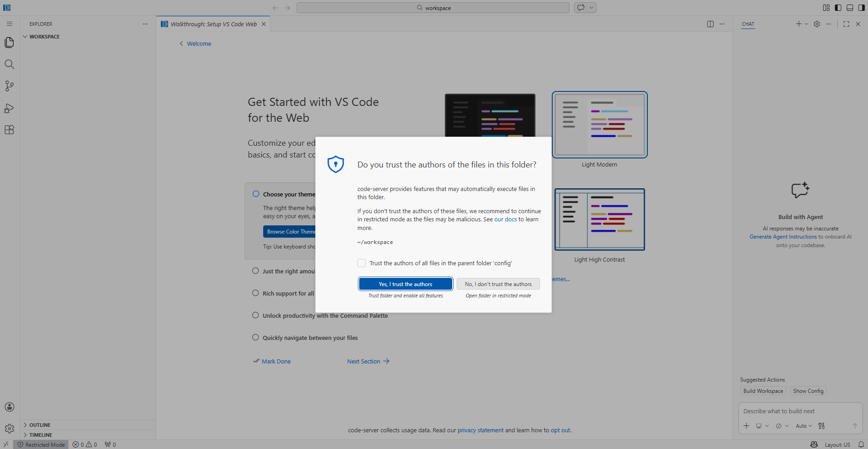This screenshot has width=868, height=449.
Task: Check 'Trust the authors of all files' checkbox
Action: coord(362,263)
